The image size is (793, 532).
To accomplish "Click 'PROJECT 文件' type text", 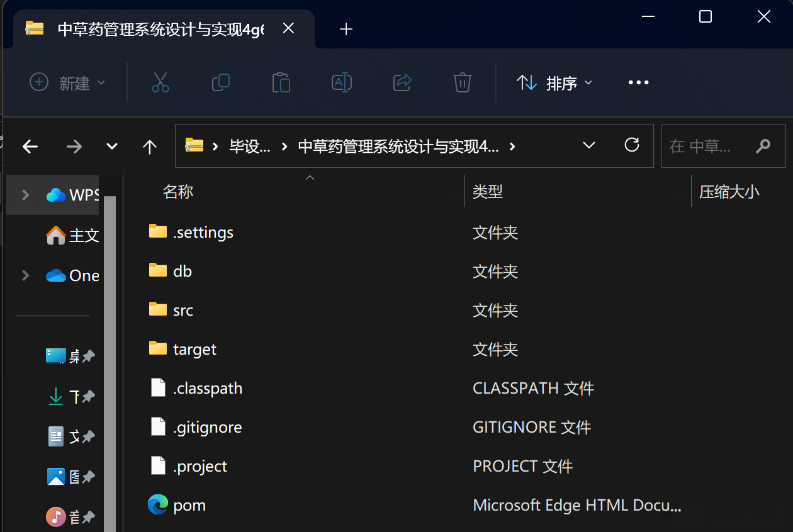I will [523, 466].
